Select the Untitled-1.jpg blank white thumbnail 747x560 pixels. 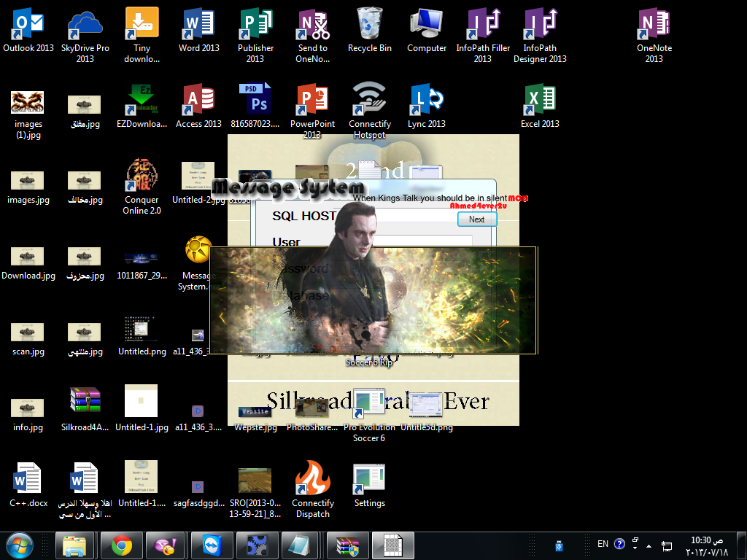click(141, 400)
